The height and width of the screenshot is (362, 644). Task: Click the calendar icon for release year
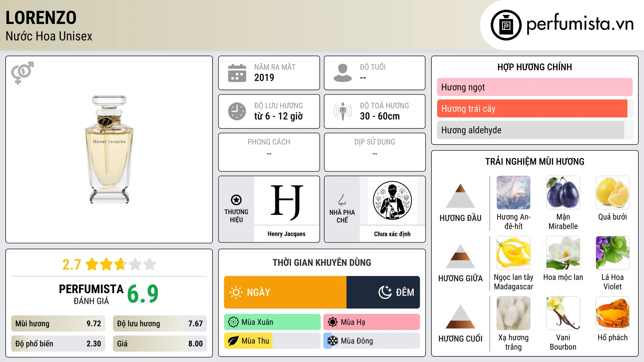tap(237, 73)
